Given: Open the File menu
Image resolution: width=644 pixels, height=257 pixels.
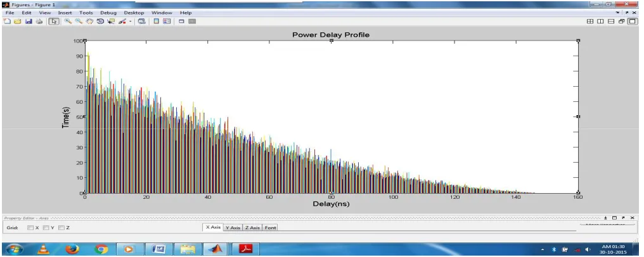Looking at the screenshot, I should (x=10, y=13).
